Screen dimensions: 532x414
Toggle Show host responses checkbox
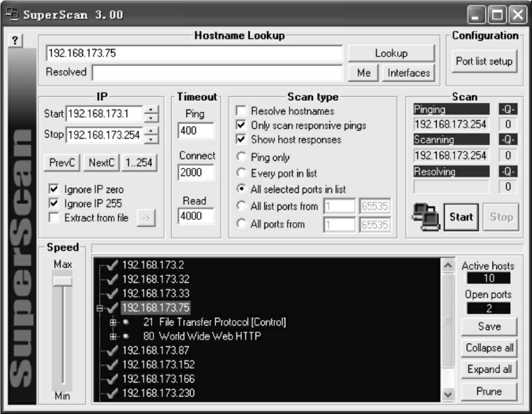(241, 140)
